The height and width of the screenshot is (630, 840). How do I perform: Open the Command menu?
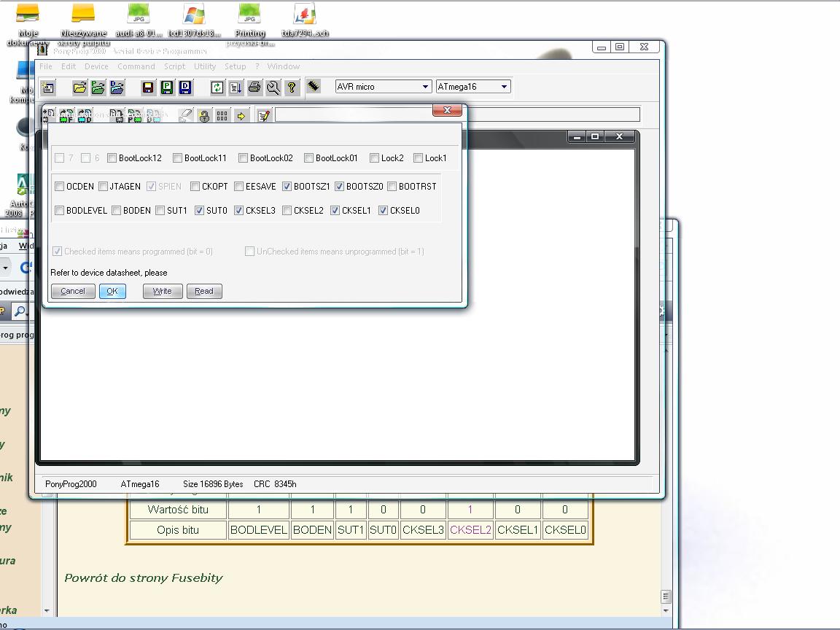tap(136, 66)
